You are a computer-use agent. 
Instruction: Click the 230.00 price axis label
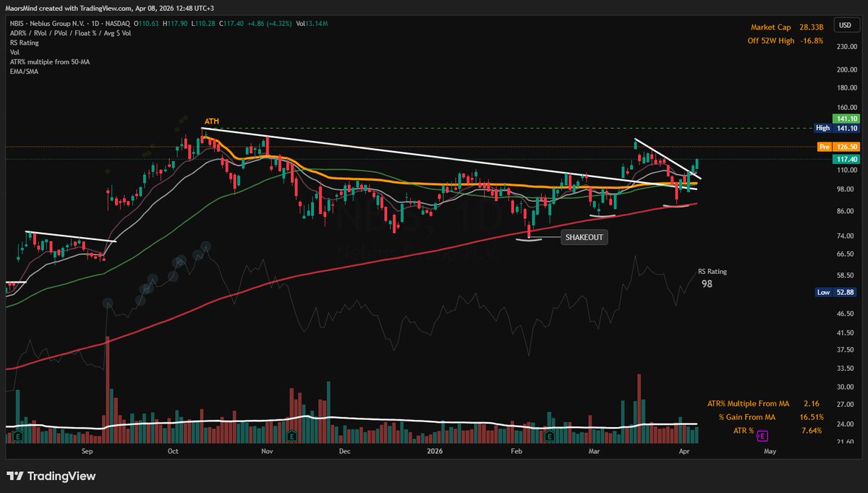click(x=846, y=47)
